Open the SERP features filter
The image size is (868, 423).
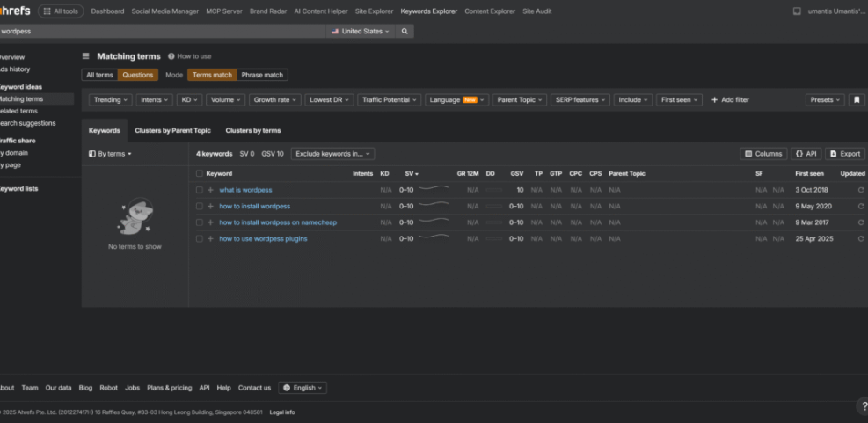point(580,100)
